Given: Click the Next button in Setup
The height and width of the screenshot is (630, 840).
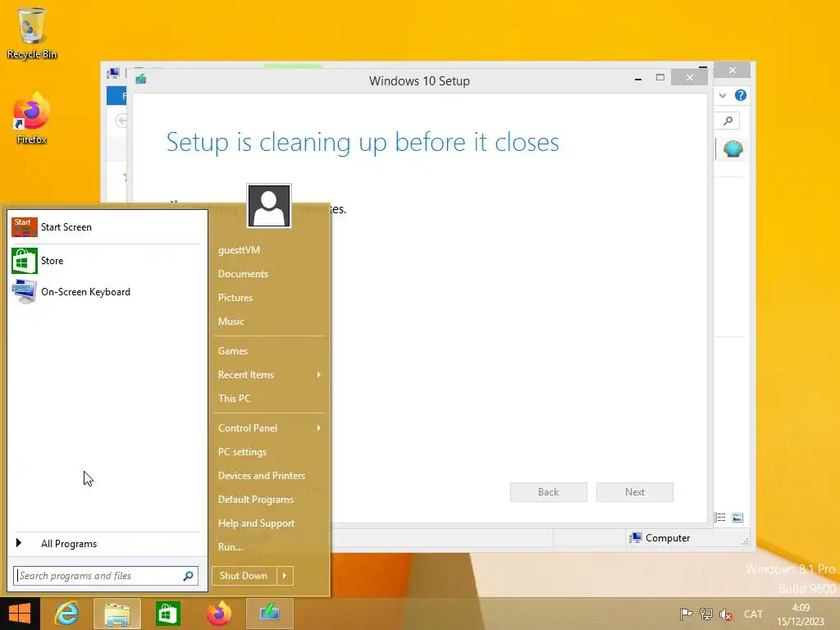Looking at the screenshot, I should tap(635, 492).
